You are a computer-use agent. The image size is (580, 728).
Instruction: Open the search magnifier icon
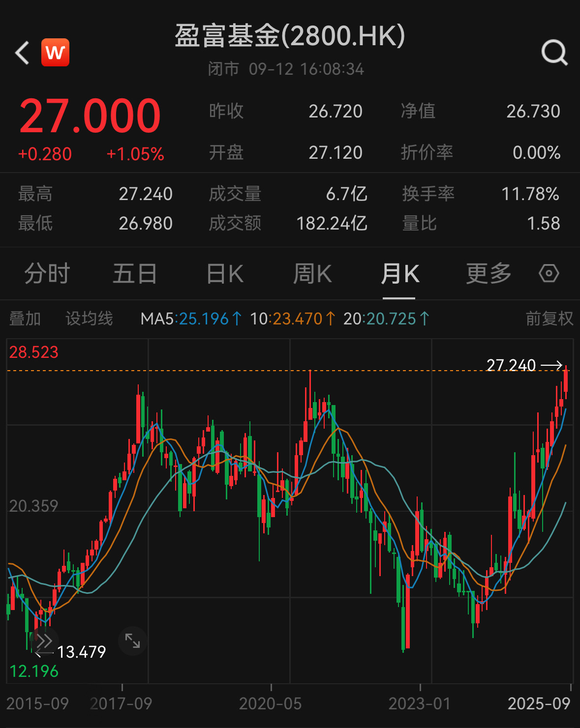pyautogui.click(x=554, y=53)
